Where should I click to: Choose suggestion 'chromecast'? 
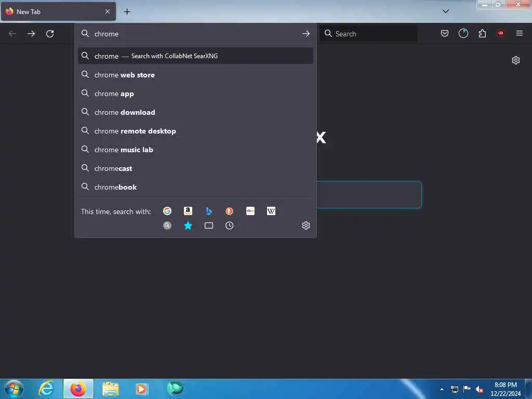195,168
